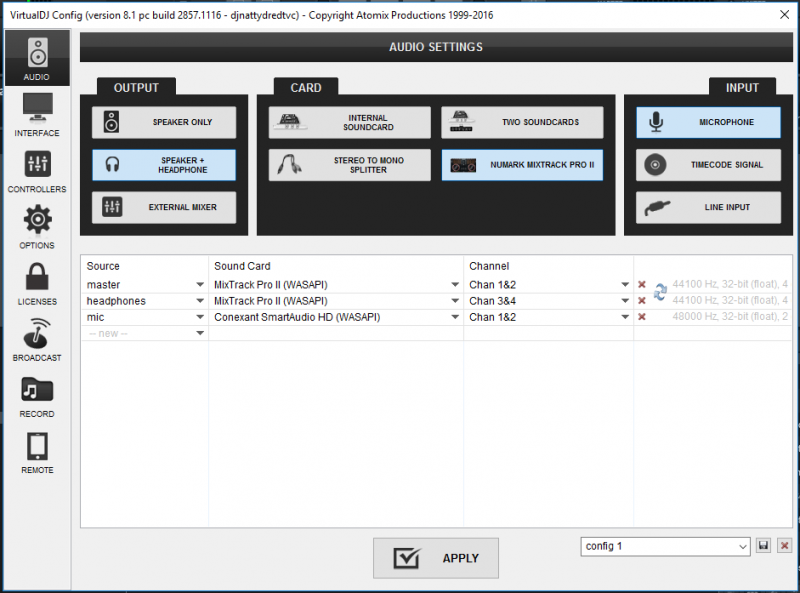
Task: Click the master row 44100 Hz info
Action: point(730,284)
